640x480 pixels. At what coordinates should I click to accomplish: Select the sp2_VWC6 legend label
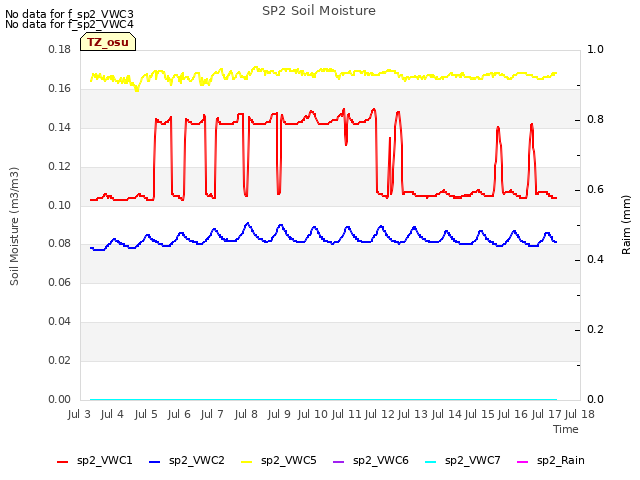tap(380, 460)
